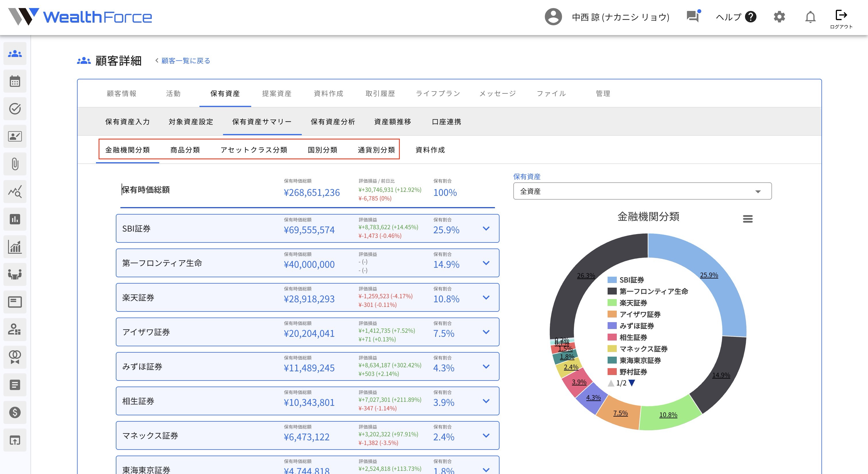The width and height of the screenshot is (868, 474).
Task: Open the upload window sidebar icon
Action: pos(15,440)
